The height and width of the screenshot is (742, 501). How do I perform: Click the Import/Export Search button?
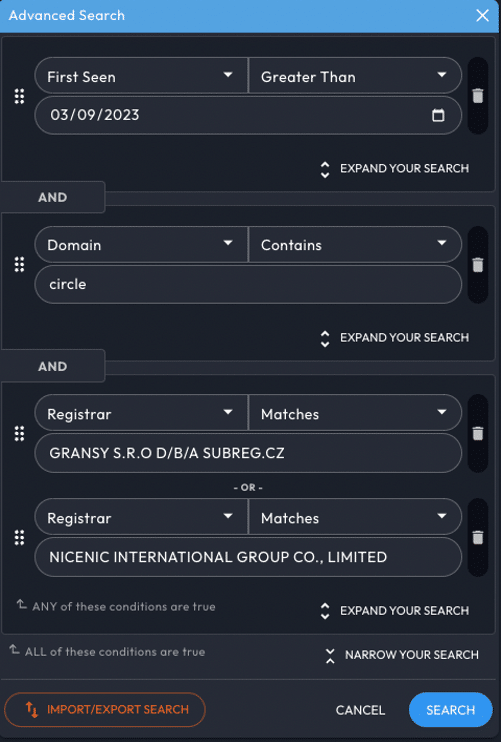(x=105, y=709)
